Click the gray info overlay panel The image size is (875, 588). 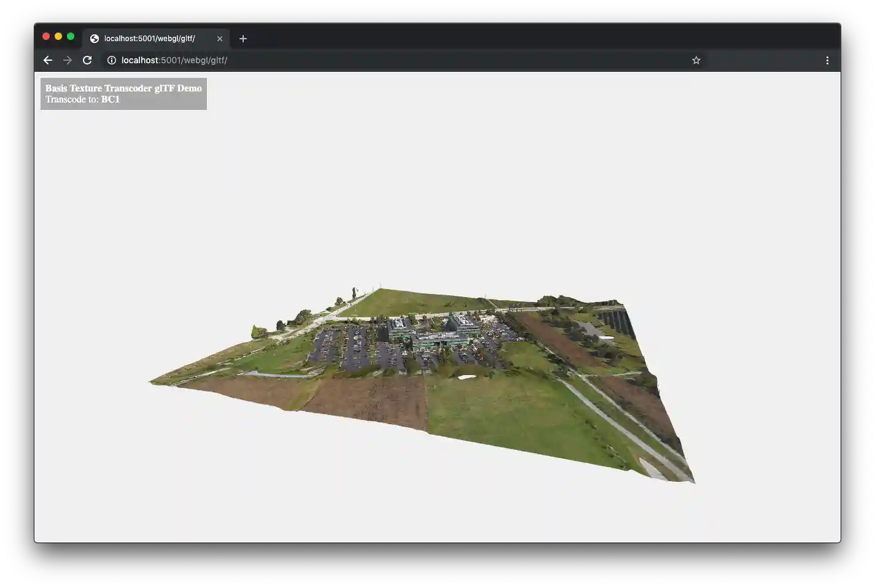coord(123,93)
